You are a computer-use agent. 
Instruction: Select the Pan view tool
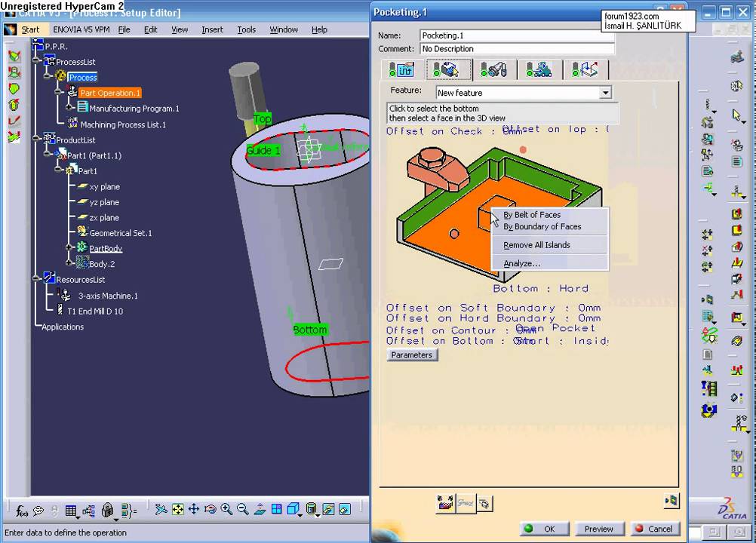(194, 509)
